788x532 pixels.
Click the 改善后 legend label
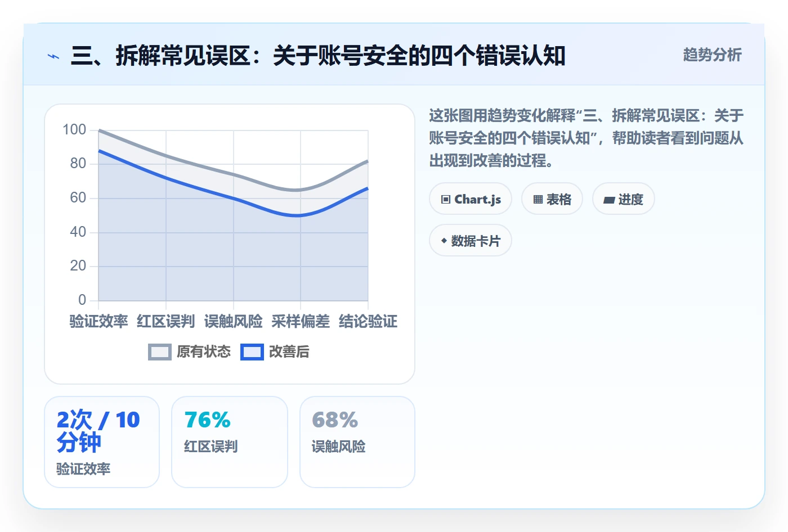[x=289, y=352]
